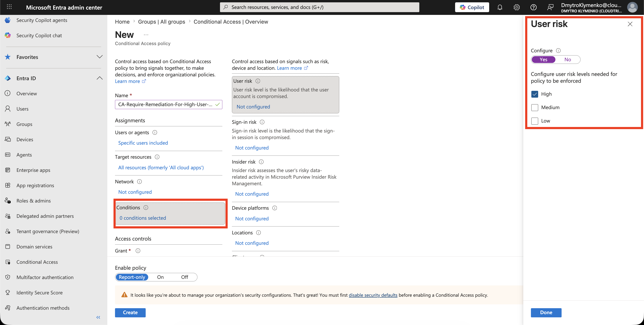
Task: Click the Users person icon in sidebar
Action: [8, 109]
